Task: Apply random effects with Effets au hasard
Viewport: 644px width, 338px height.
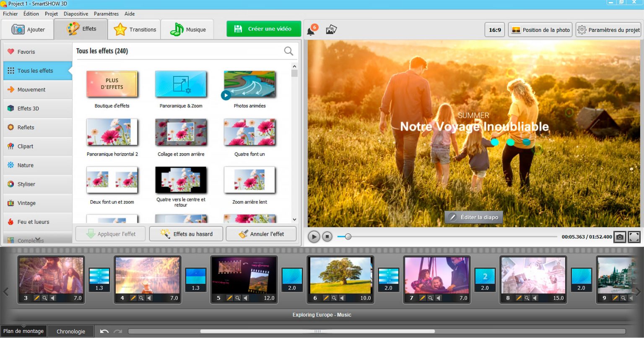Action: pos(186,233)
